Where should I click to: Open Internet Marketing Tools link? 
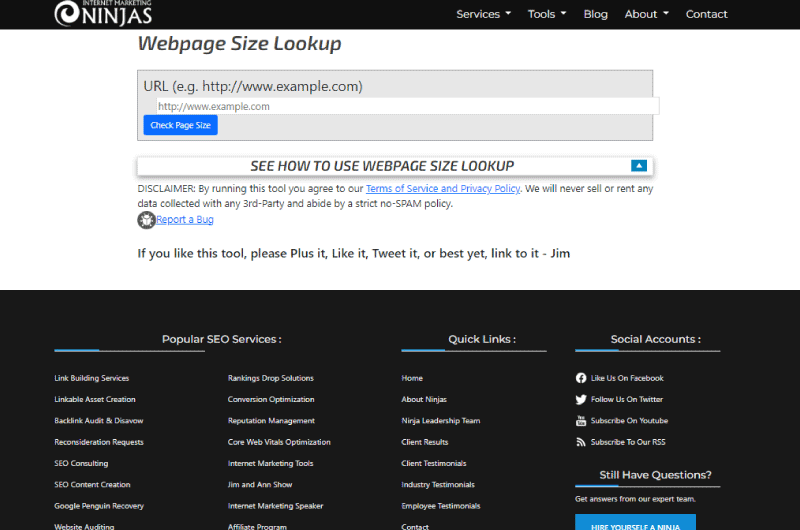point(270,464)
